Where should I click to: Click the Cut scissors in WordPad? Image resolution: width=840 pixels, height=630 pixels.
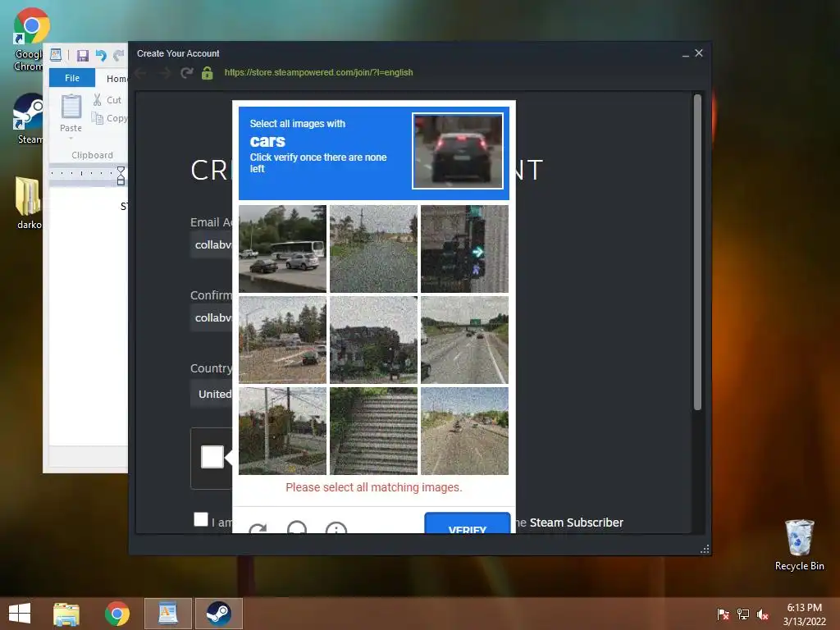97,99
